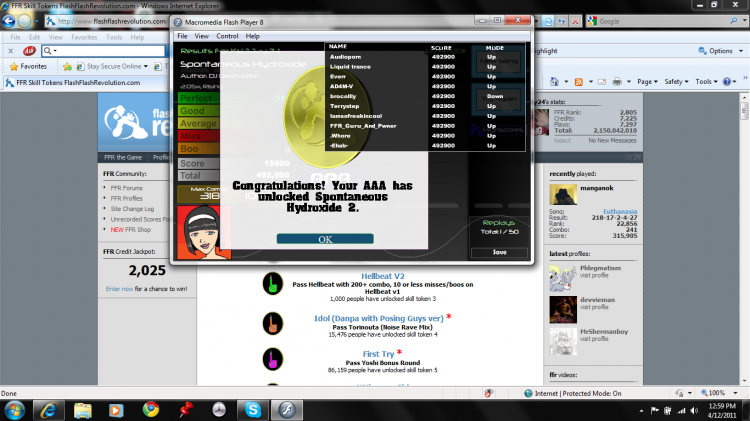Expand the Ask search box dropdown arrow
750x421 pixels.
[55, 51]
